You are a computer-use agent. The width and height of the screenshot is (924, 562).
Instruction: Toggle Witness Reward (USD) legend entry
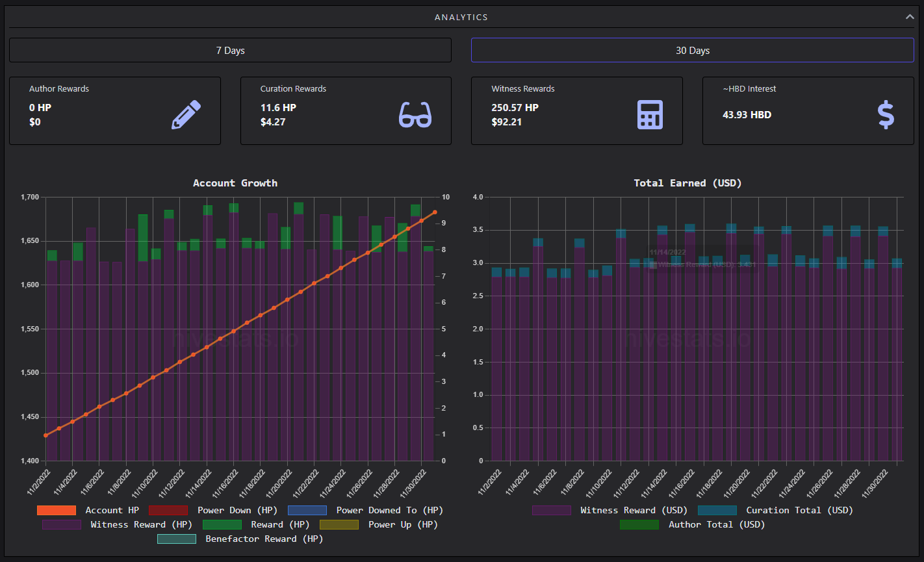point(610,510)
